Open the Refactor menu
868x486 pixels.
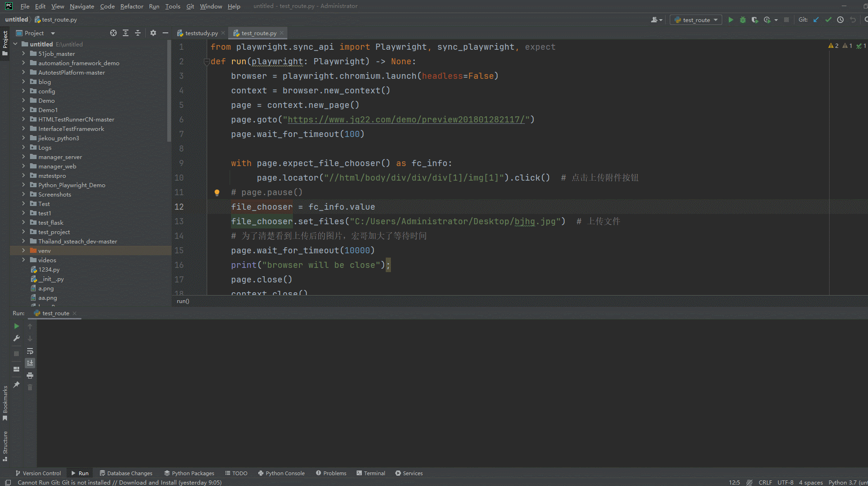[x=132, y=6]
